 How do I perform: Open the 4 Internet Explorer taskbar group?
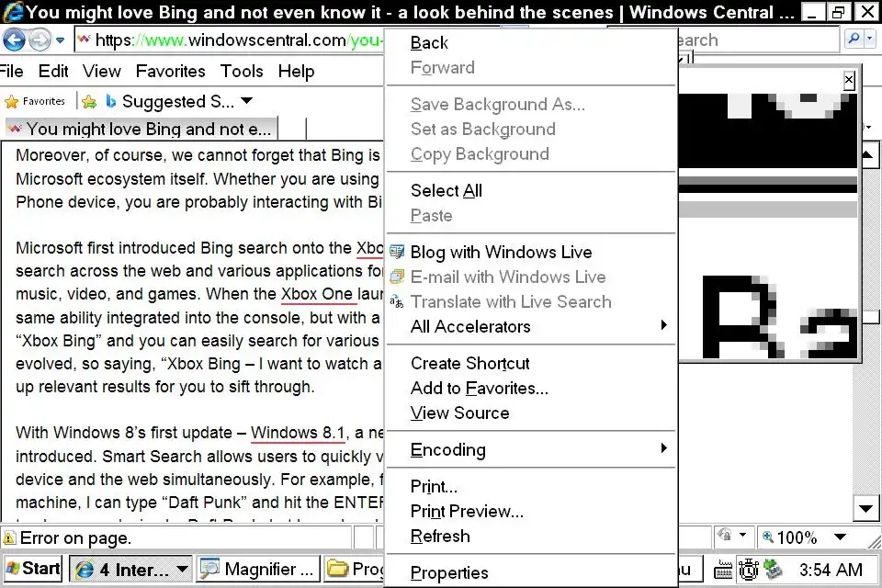point(131,570)
